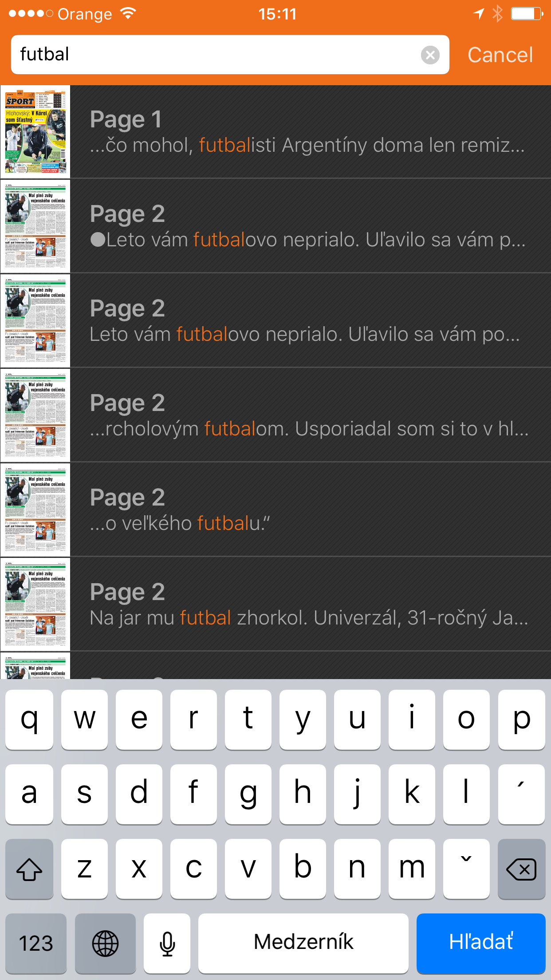Tap the a key

tap(29, 794)
